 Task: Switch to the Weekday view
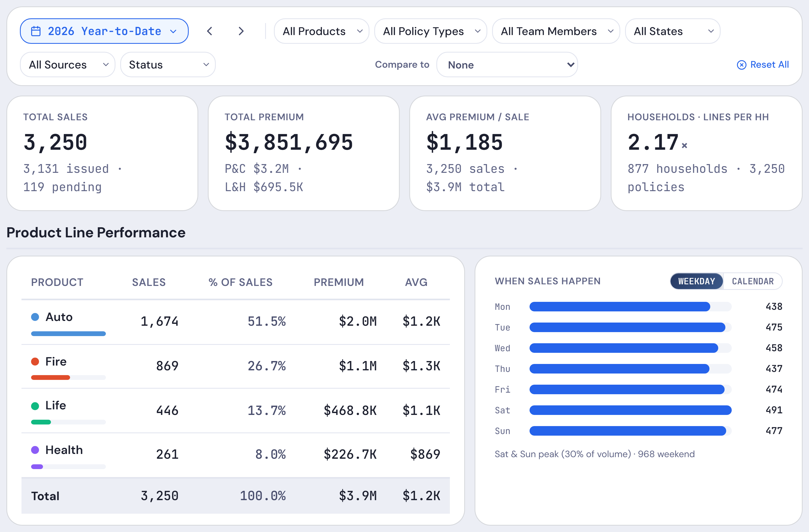(x=696, y=281)
